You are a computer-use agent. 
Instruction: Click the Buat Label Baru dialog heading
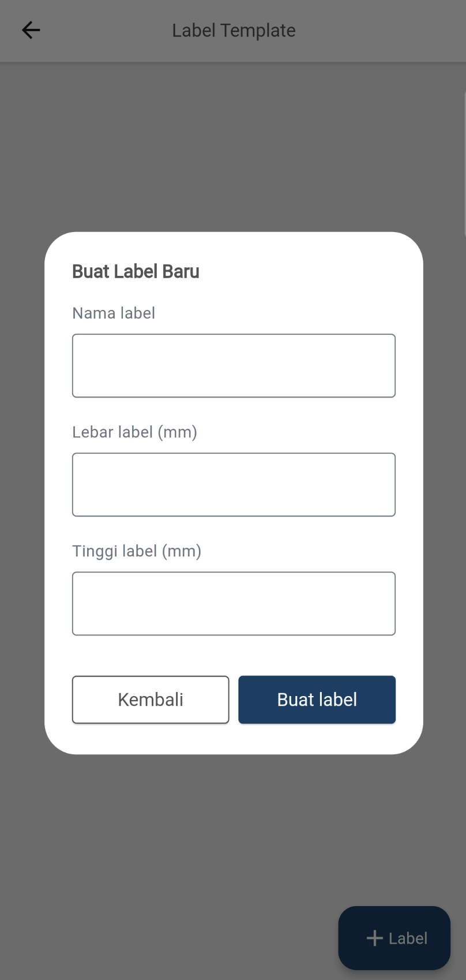(x=136, y=271)
